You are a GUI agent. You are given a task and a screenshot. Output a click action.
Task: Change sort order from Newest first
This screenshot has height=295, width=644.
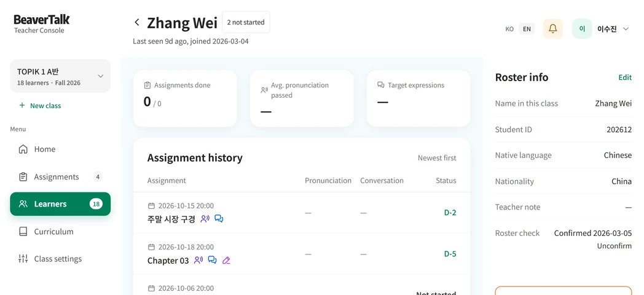click(x=437, y=158)
